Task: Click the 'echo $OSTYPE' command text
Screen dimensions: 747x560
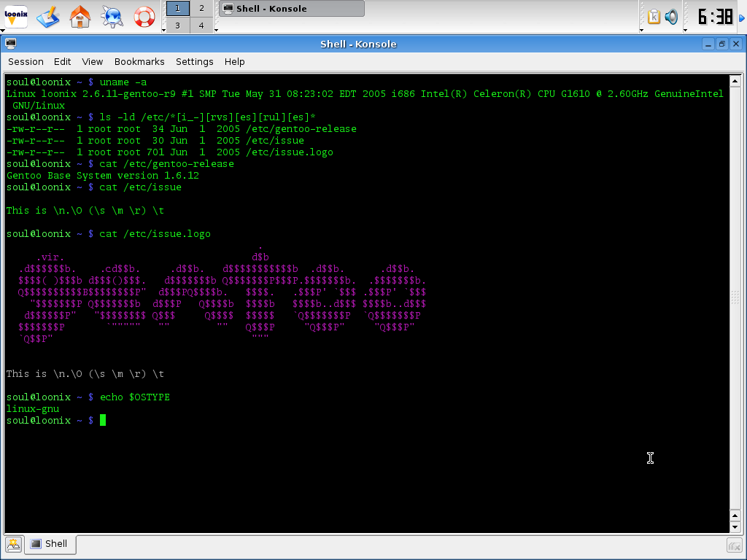Action: pos(135,397)
